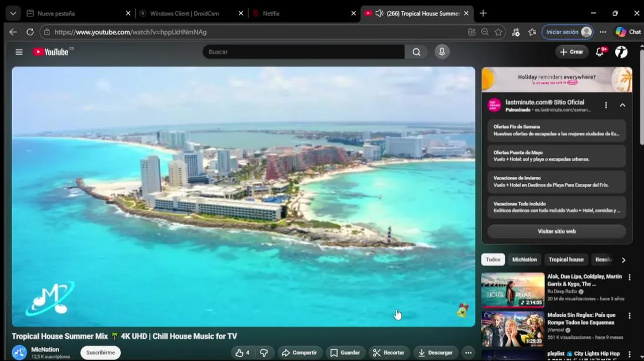Open browser settings and more ellipsis
The image size is (644, 361).
tap(603, 32)
